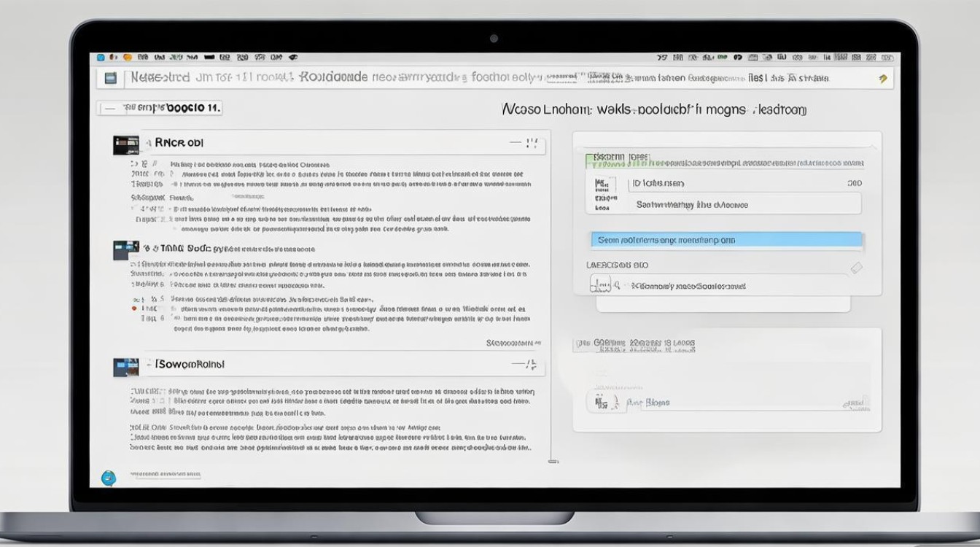Click the eye-shaped icon in left menu bar
The image size is (980, 547).
pyautogui.click(x=293, y=57)
